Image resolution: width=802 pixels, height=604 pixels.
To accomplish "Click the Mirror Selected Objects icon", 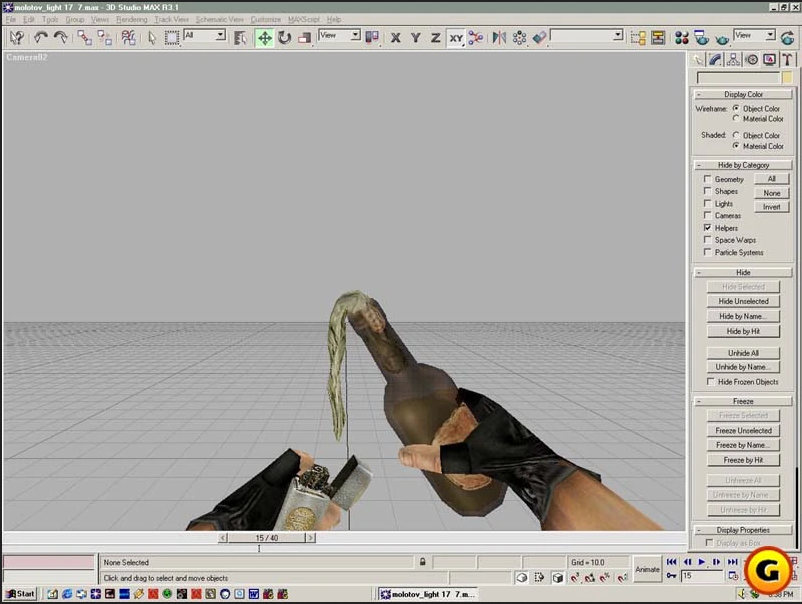I will coord(499,37).
